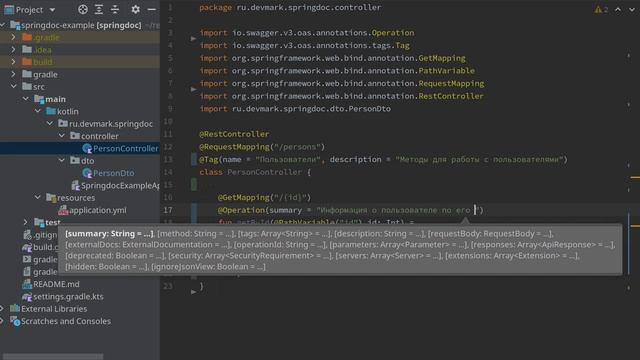Screen dimensions: 640x360
Task: Click the package declaration on line 1
Action: pos(290,7)
